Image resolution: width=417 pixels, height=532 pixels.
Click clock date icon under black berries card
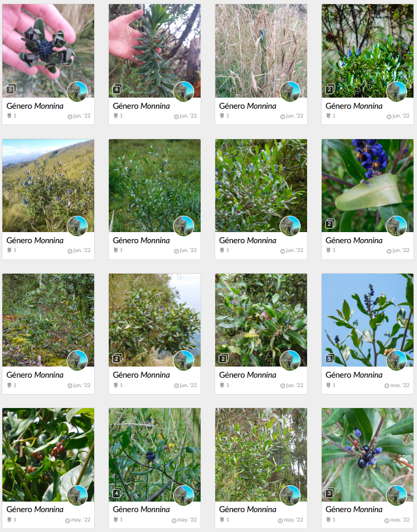387,520
